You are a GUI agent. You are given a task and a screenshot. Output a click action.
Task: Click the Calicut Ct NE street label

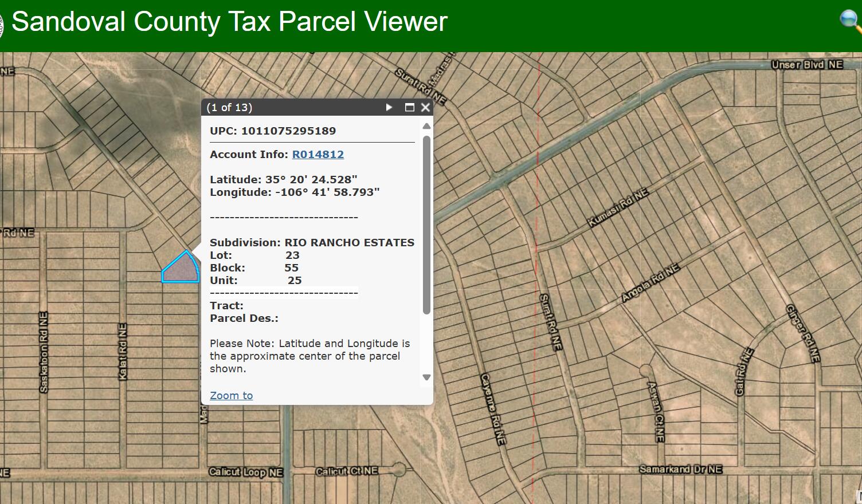pos(346,471)
